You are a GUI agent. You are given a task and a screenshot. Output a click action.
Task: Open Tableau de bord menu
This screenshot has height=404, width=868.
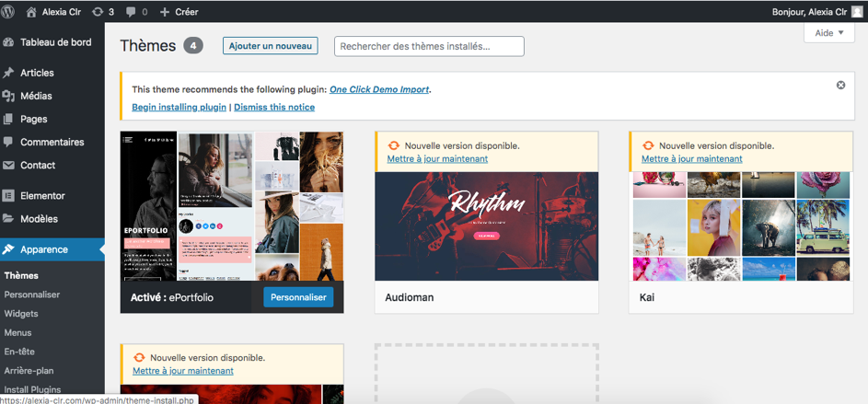[x=56, y=42]
